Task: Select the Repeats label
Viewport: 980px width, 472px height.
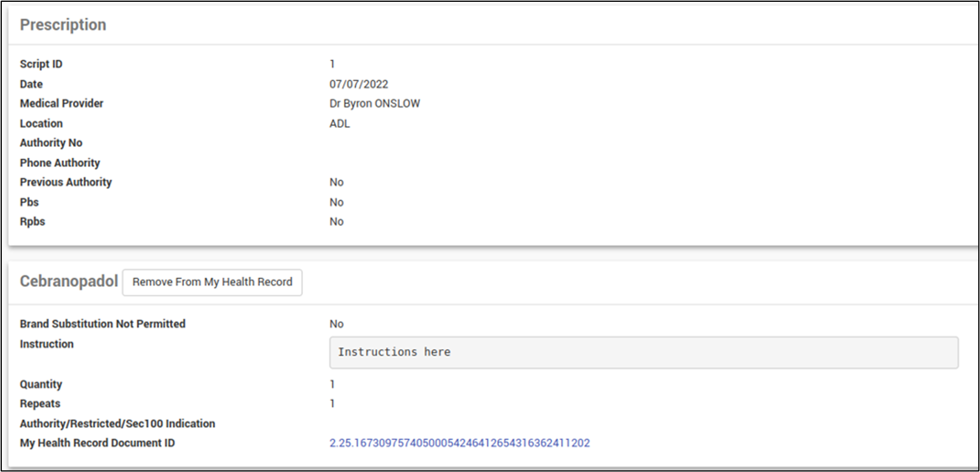Action: tap(40, 404)
